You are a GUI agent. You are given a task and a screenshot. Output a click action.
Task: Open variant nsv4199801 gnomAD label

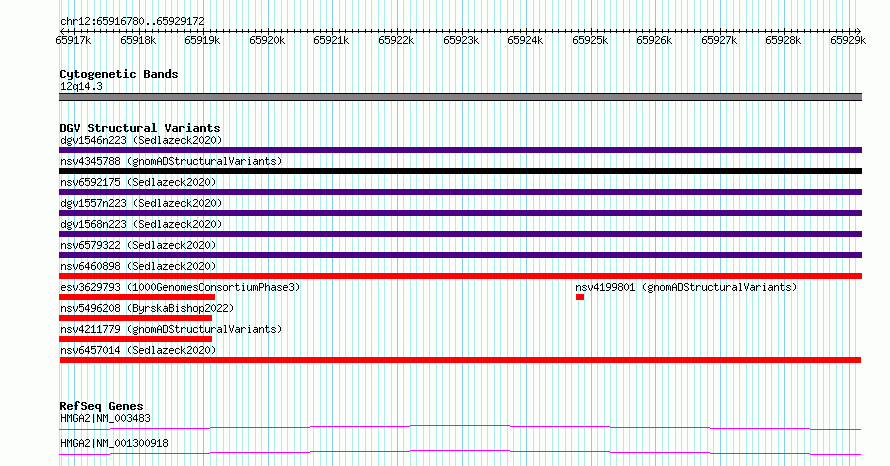686,287
